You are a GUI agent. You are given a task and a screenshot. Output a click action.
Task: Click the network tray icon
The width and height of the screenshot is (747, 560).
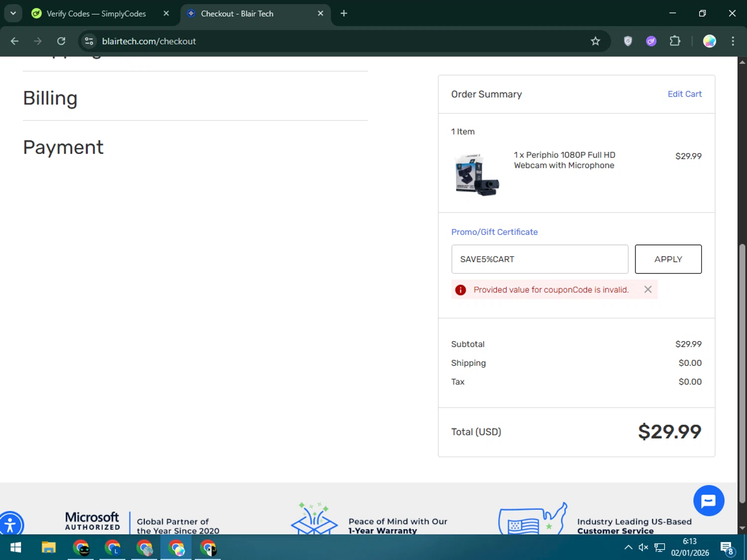pos(660,548)
